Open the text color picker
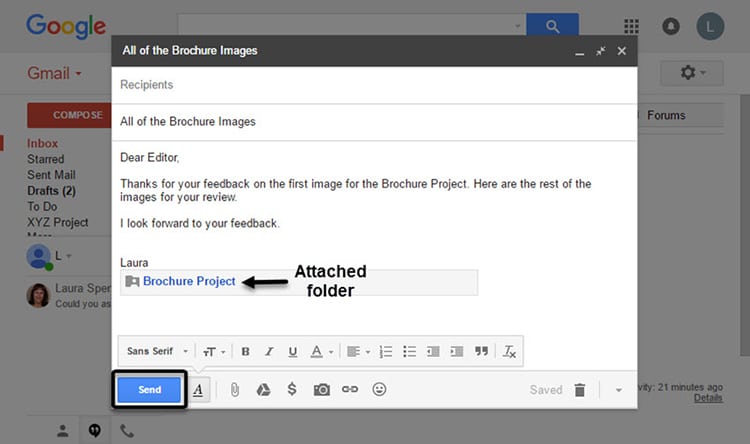 [321, 352]
